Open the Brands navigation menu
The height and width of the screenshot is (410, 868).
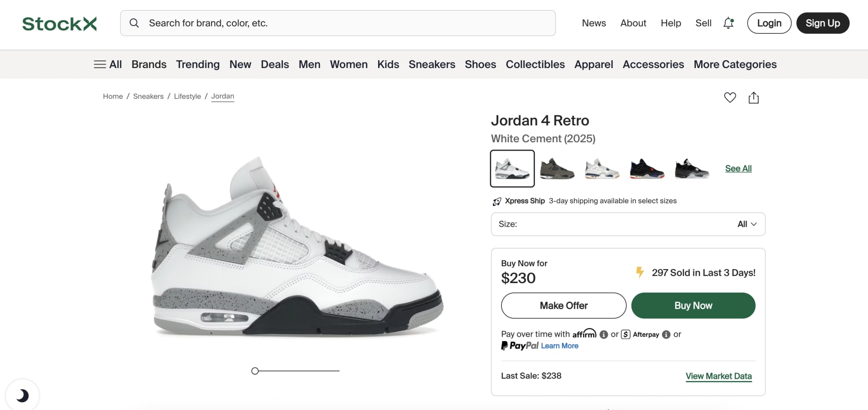click(x=149, y=64)
